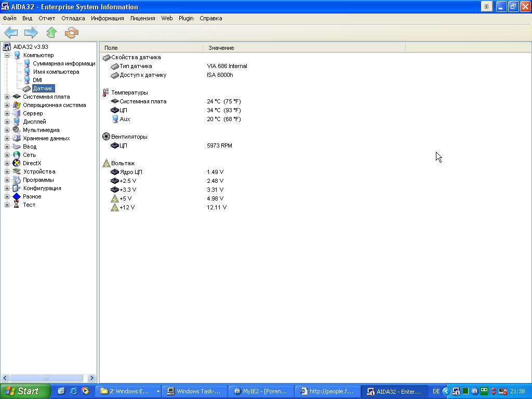Click the tree scrollbar left arrow
The image size is (532, 399).
click(x=5, y=378)
